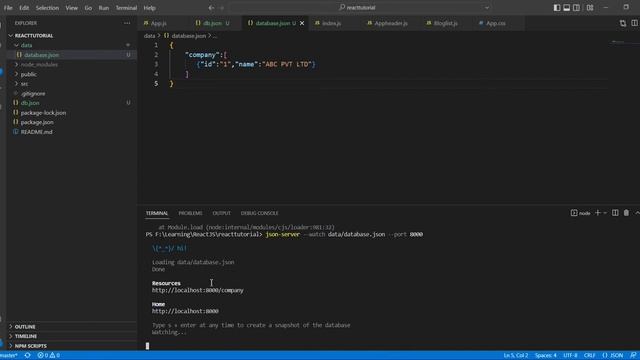Toggle the primary side bar layout icon

coord(557,8)
